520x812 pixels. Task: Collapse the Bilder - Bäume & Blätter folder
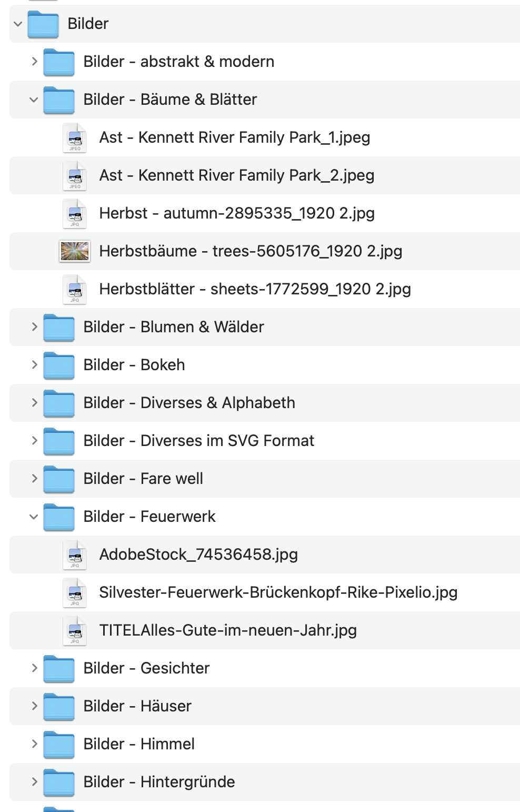tap(34, 100)
